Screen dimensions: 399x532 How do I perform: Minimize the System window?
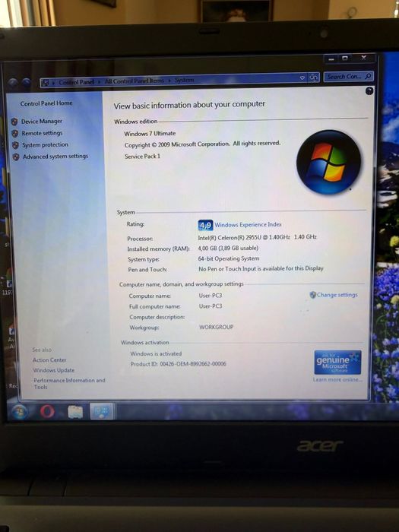tap(331, 59)
